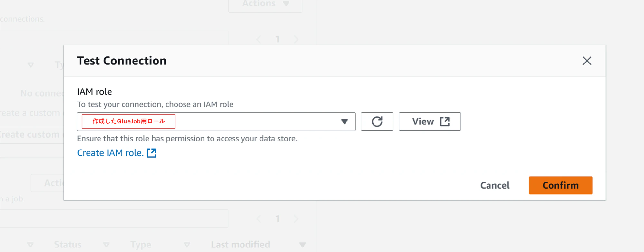Open the dimmed Actions dropdown at top
Image resolution: width=644 pixels, height=252 pixels.
[x=265, y=5]
